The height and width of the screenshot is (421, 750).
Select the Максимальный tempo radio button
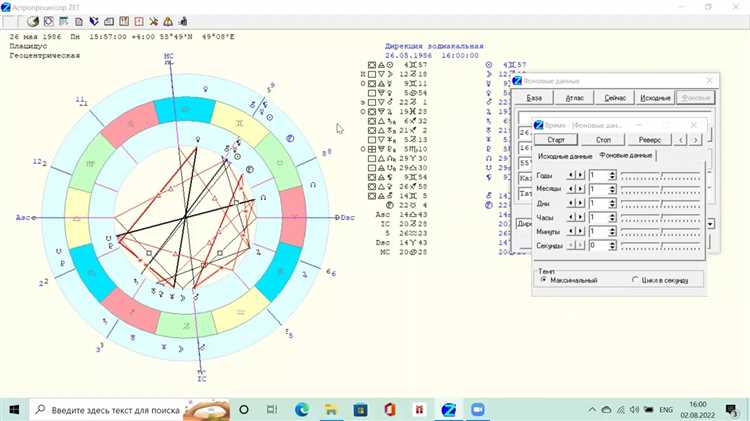click(x=543, y=279)
